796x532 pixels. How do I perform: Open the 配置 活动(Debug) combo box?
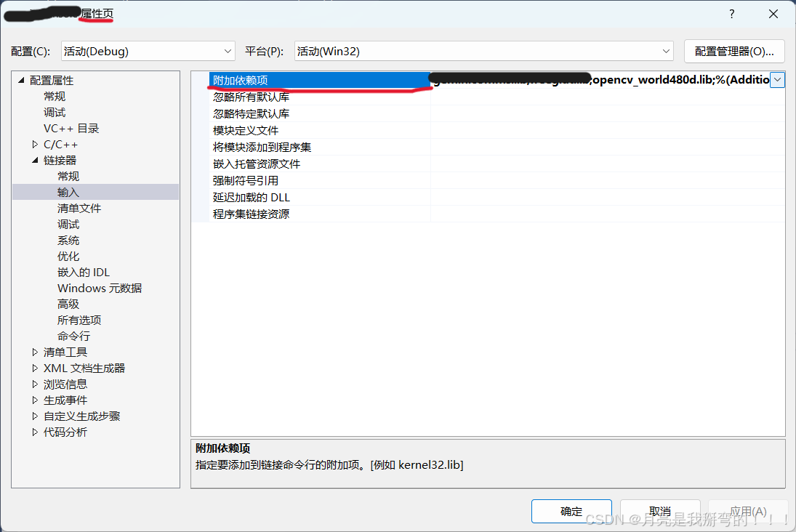pyautogui.click(x=148, y=52)
